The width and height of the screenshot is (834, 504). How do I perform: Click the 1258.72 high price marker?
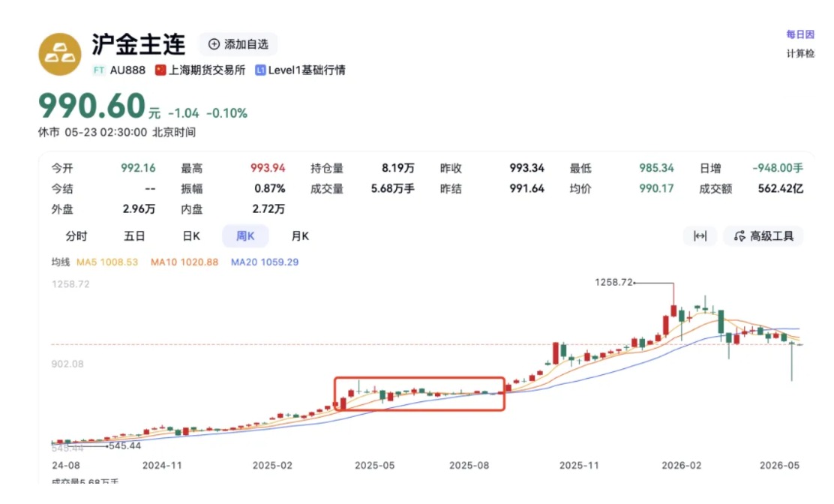tap(613, 282)
